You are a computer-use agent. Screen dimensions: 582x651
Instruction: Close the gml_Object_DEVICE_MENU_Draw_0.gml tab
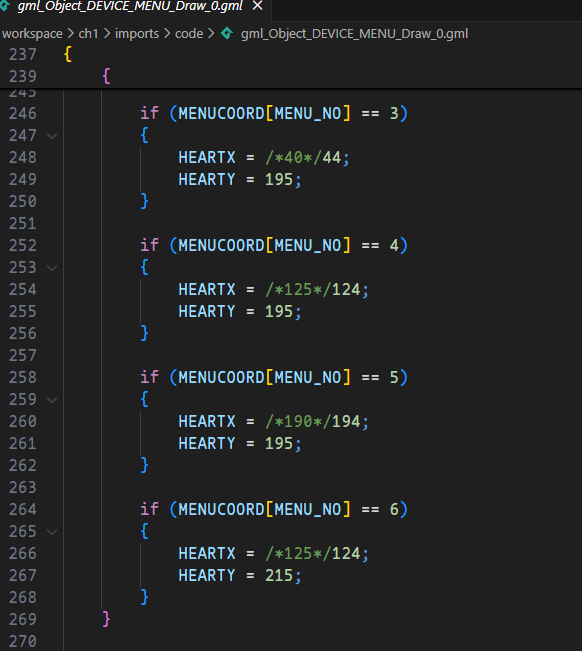pyautogui.click(x=257, y=6)
